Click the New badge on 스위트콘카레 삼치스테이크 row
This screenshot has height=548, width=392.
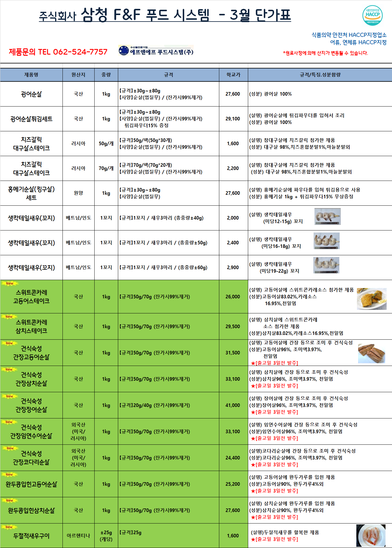tap(9, 317)
